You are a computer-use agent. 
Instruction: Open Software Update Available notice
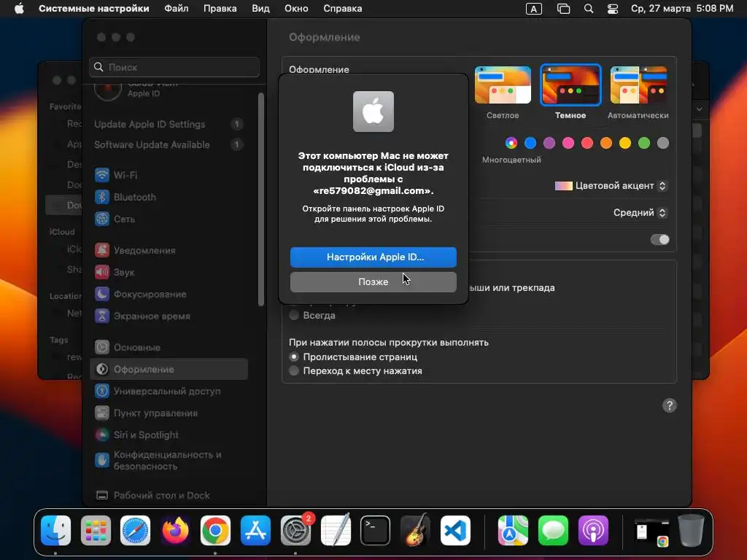click(x=169, y=145)
